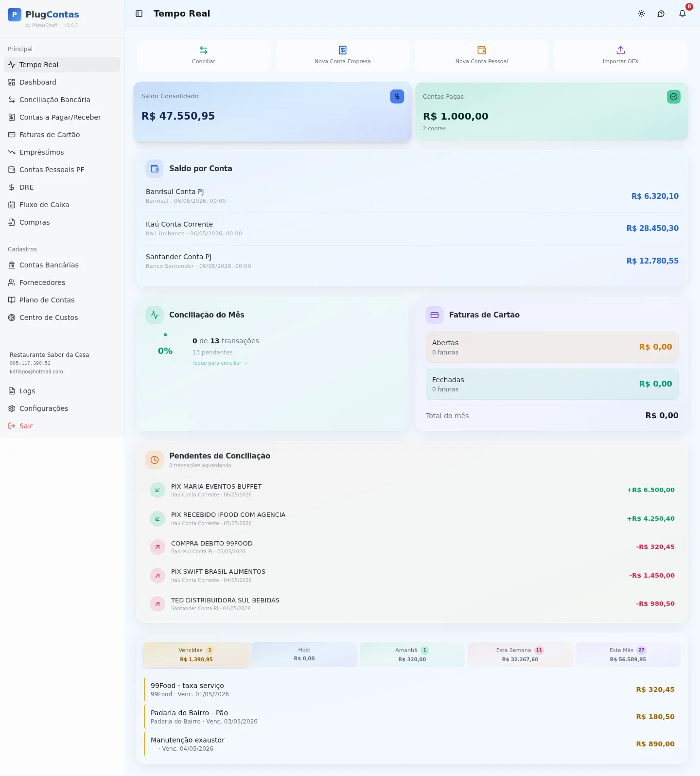Click the Banrisul Conta PJ row

pyautogui.click(x=412, y=196)
